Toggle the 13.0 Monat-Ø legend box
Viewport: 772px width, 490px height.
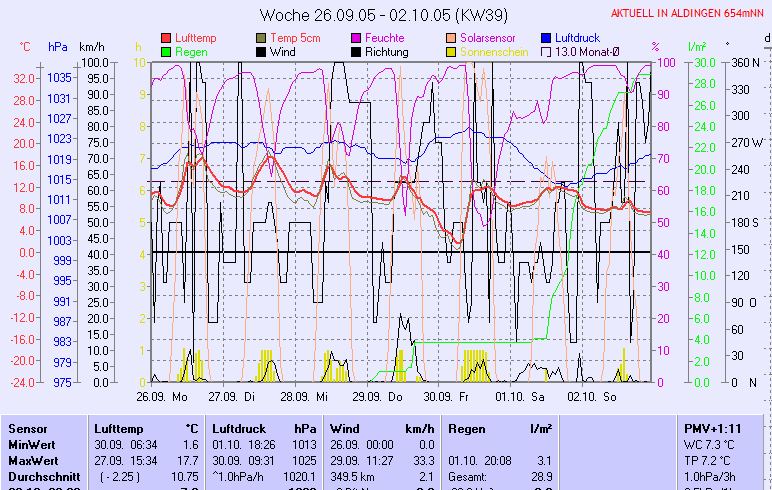pos(547,51)
